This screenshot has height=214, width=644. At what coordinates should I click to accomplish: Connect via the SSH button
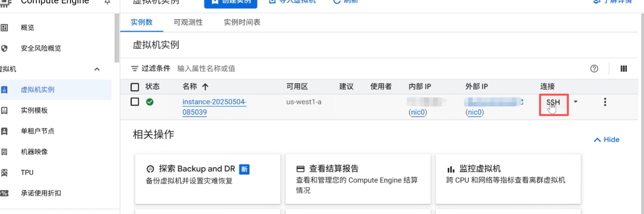[553, 103]
